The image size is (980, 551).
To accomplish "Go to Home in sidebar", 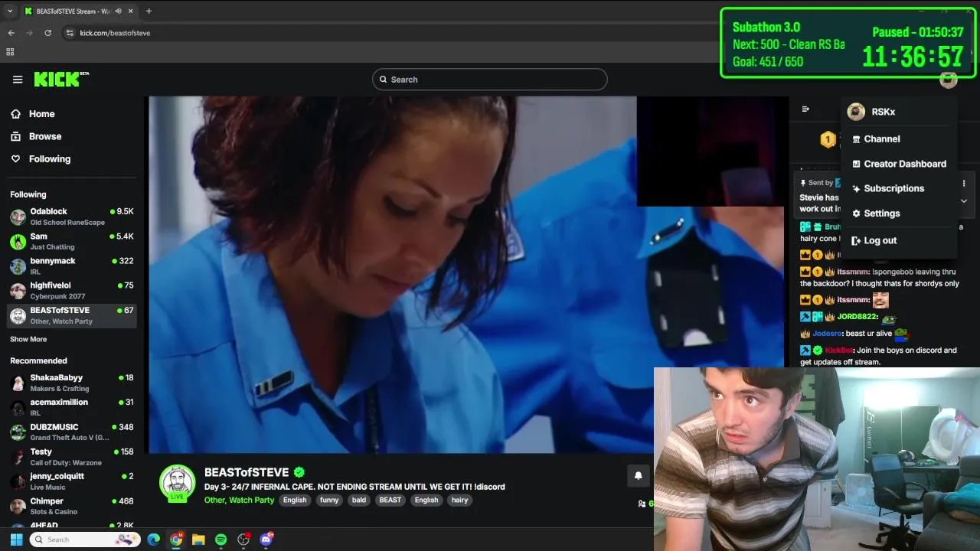I will pyautogui.click(x=42, y=114).
